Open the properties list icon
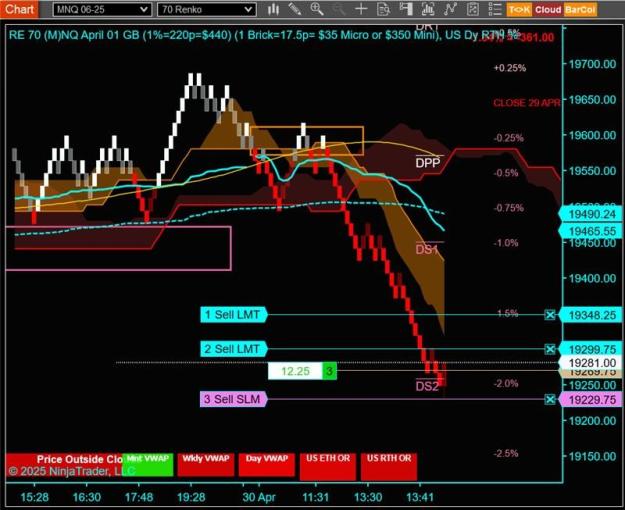Screen dimensions: 625x510 (495, 9)
